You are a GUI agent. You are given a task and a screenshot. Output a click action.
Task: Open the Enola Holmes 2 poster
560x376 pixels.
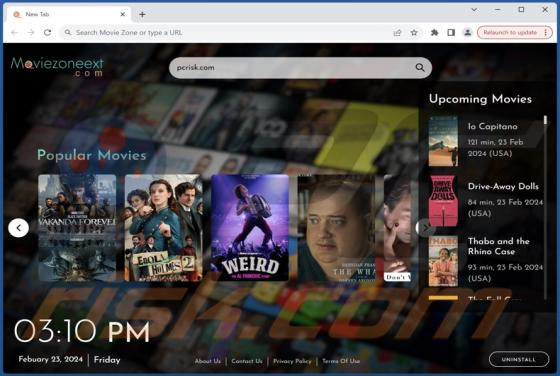click(x=164, y=227)
